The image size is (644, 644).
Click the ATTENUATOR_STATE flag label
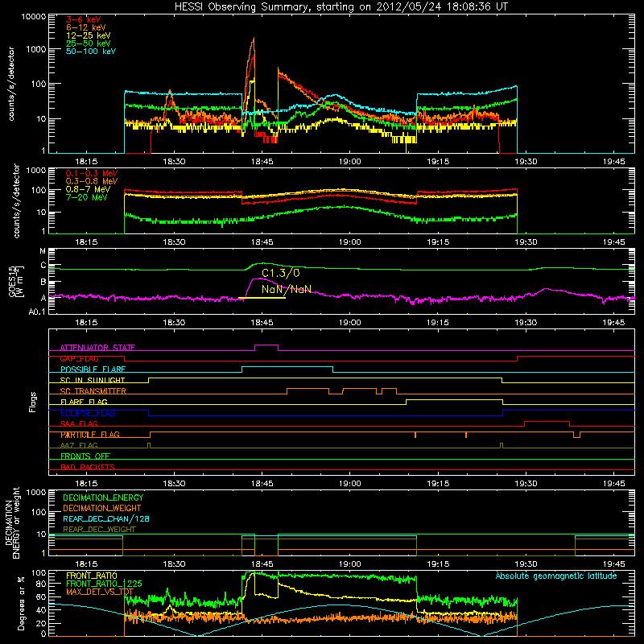coord(97,348)
